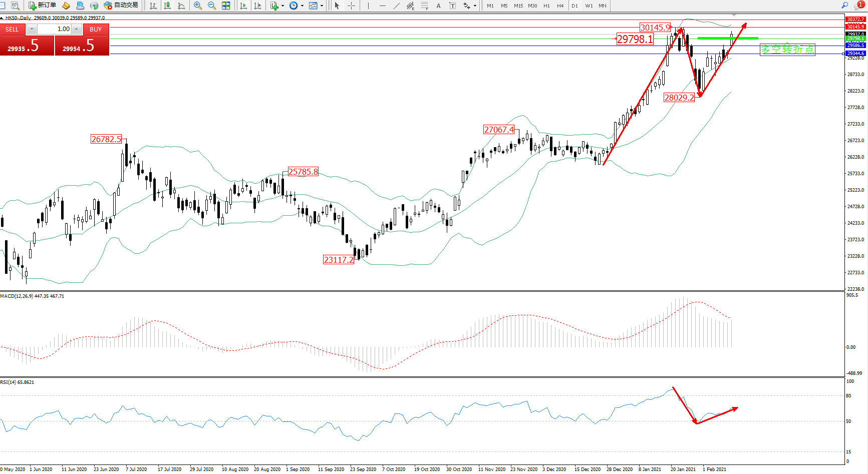The image size is (868, 474).
Task: Select the horizontal line drawing tool
Action: click(383, 6)
